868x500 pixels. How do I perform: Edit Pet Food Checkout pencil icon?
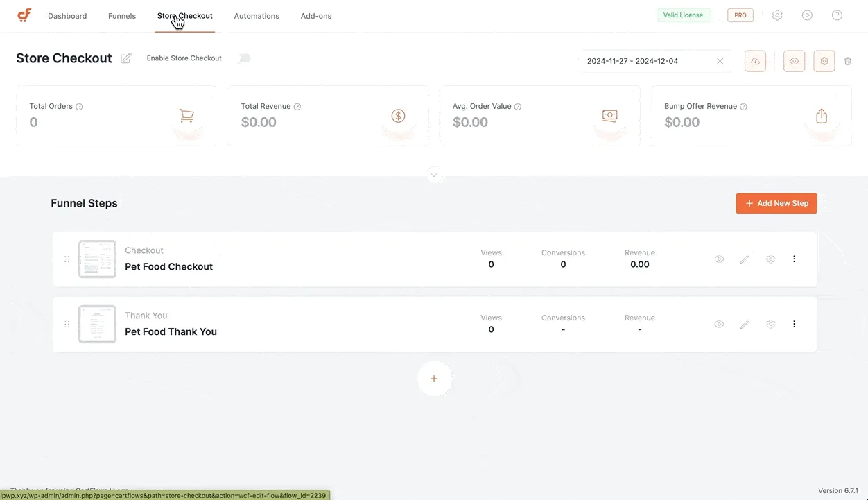(x=745, y=259)
